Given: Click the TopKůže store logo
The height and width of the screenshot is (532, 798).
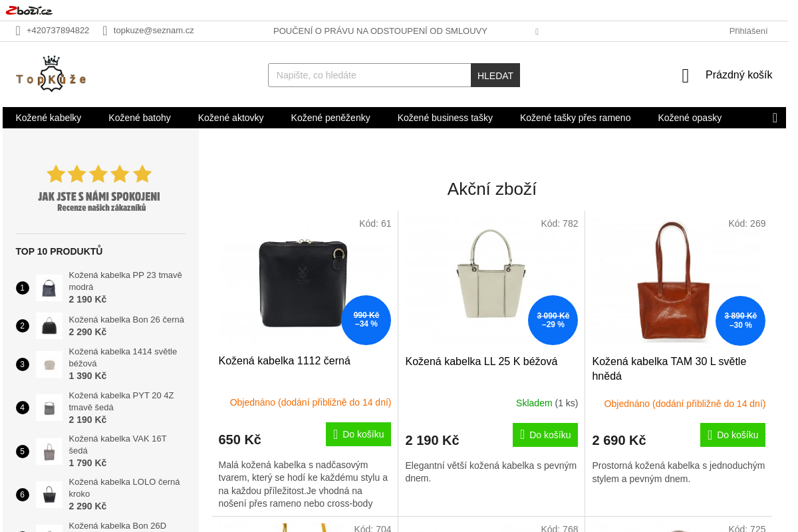Looking at the screenshot, I should click(51, 74).
